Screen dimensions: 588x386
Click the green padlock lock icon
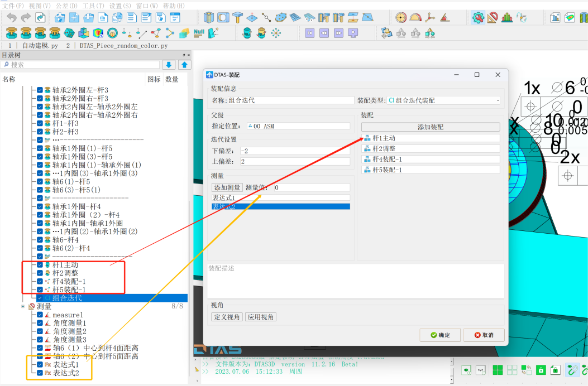tap(541, 369)
